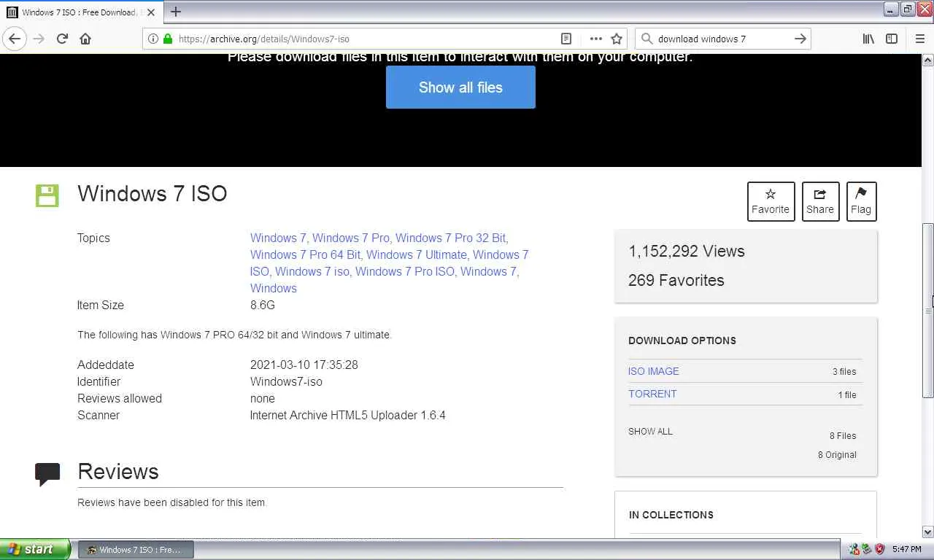
Task: Submit the search with the arrow button
Action: point(800,39)
